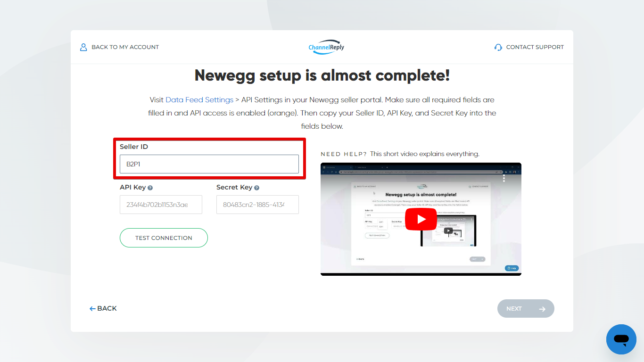Click into the Secret Key field
Screen dimensions: 644x362
257,205
